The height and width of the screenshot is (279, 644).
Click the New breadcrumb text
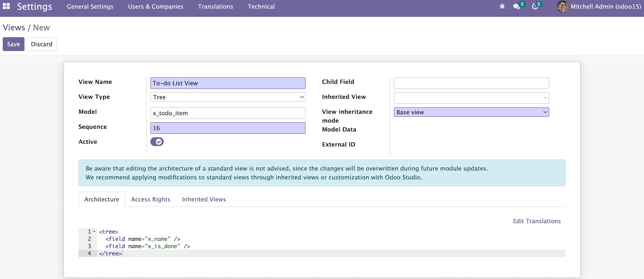(x=41, y=27)
